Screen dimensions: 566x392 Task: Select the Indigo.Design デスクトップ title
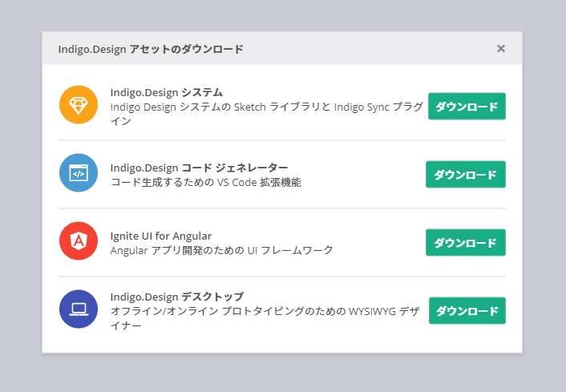pos(176,297)
